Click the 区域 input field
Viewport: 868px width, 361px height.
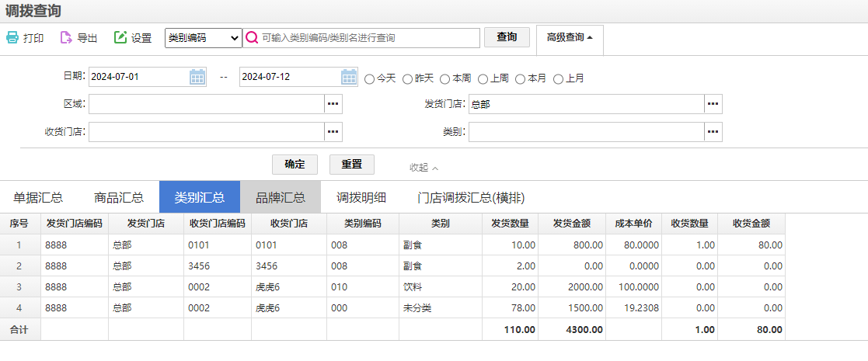point(206,104)
